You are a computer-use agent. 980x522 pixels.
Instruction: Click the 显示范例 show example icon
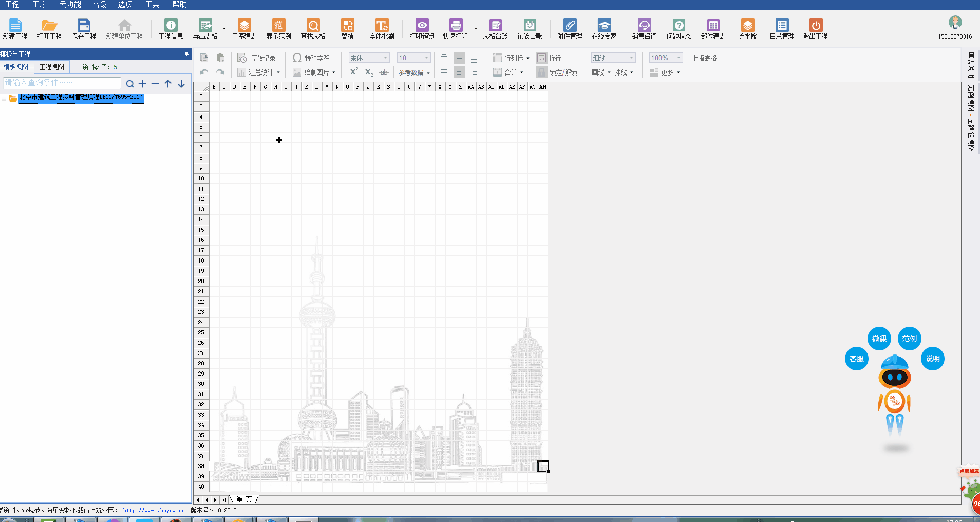[x=278, y=29]
